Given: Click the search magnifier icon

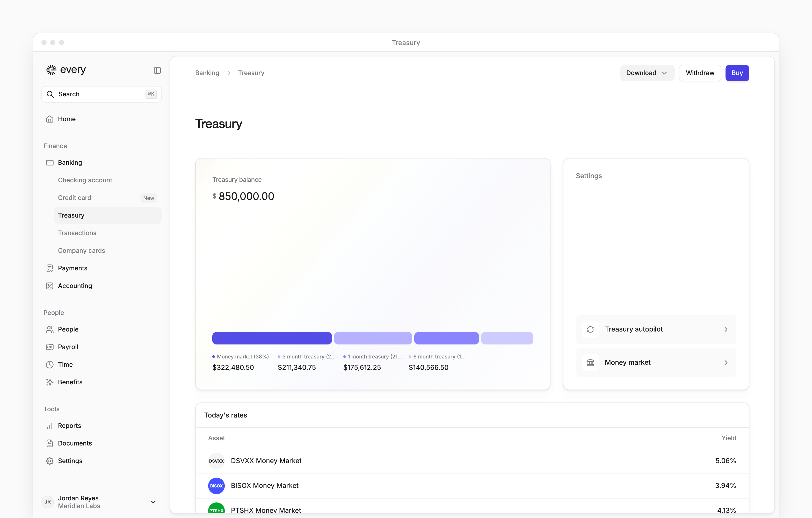Looking at the screenshot, I should [x=50, y=94].
